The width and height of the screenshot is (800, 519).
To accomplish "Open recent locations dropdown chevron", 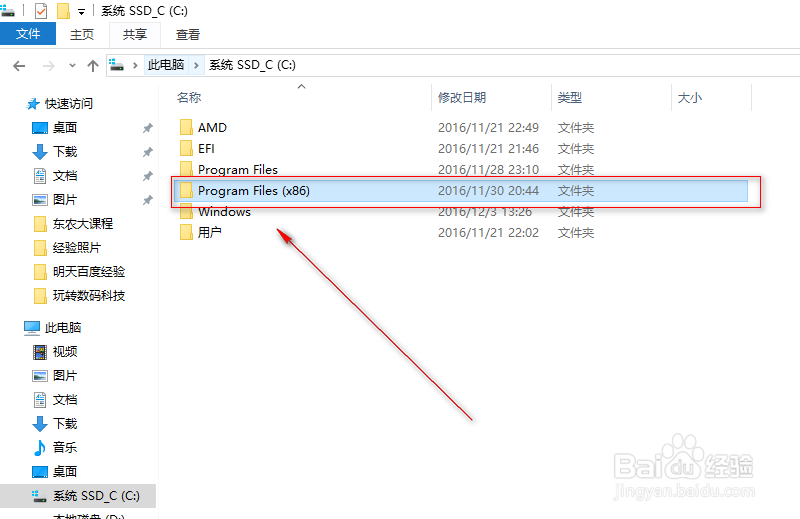I will (72, 65).
